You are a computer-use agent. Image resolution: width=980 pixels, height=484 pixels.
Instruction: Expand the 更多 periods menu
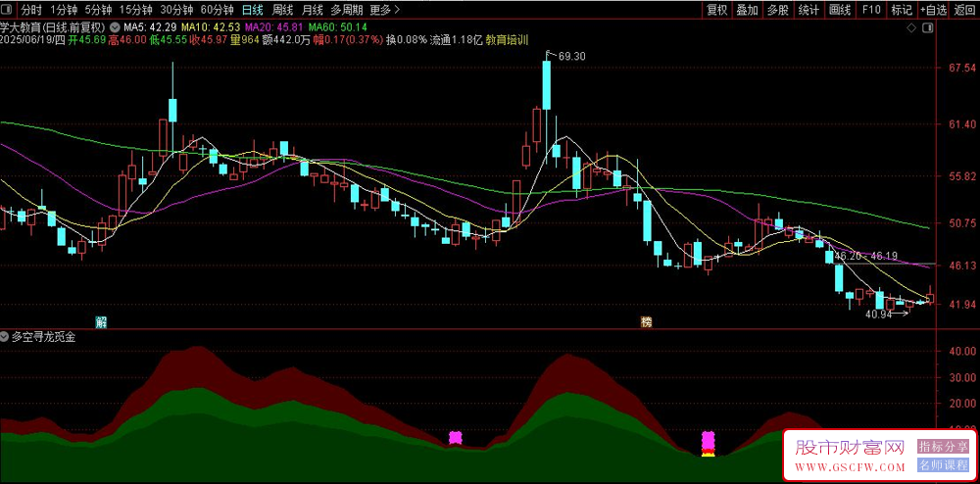384,10
